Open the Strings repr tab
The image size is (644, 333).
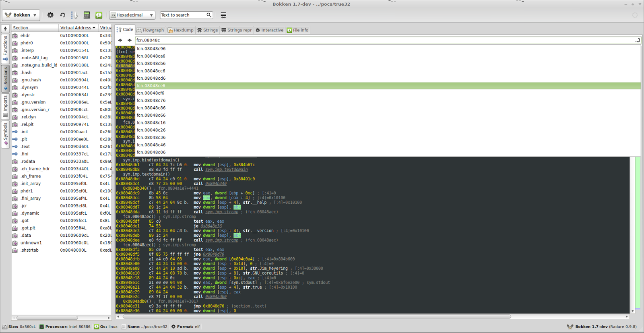[x=237, y=30]
